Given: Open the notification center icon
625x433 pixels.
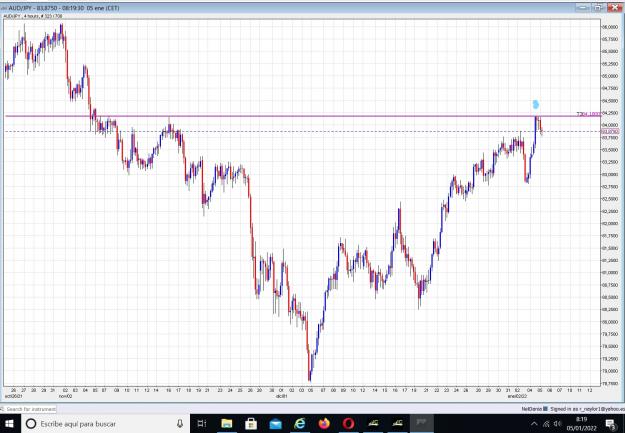Looking at the screenshot, I should (610, 424).
